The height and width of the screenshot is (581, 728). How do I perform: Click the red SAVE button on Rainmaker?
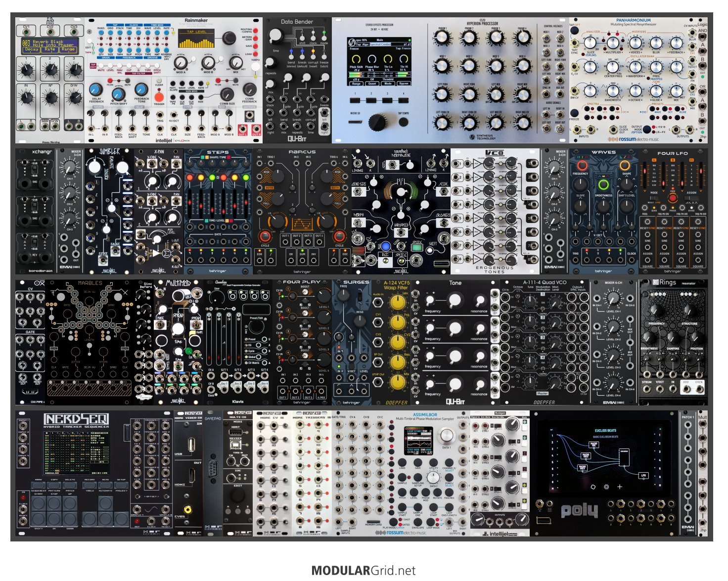pos(256,45)
